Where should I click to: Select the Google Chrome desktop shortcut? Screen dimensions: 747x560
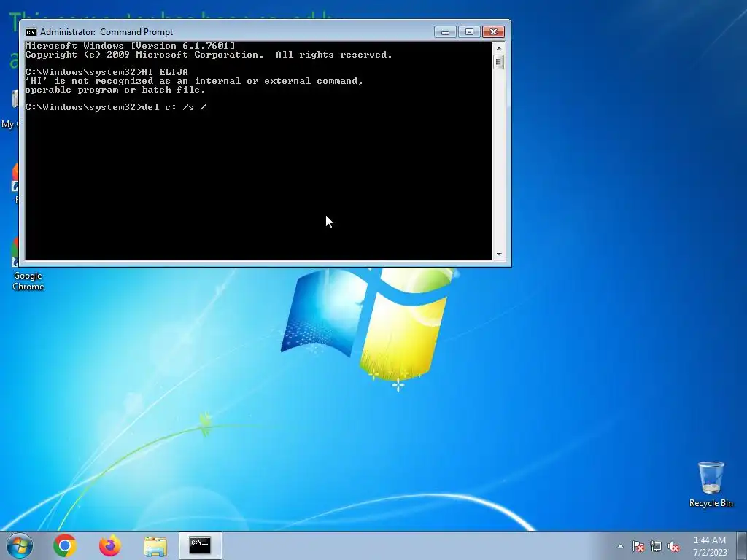28,264
